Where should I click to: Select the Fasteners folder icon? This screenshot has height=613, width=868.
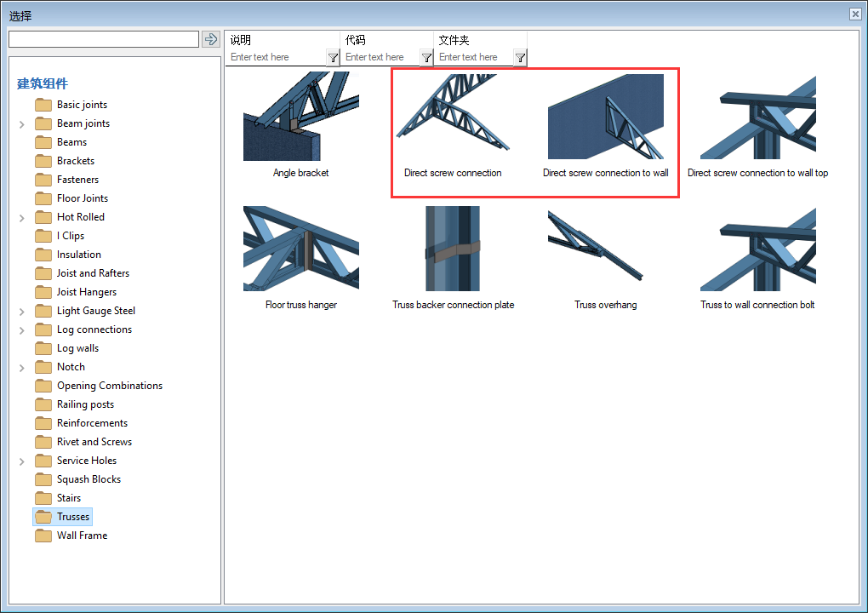click(x=43, y=180)
